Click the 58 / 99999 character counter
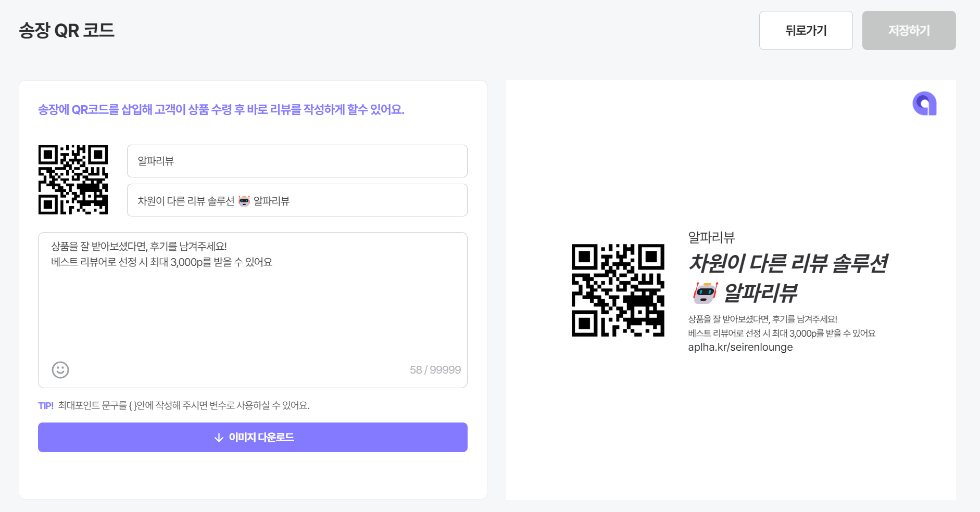This screenshot has height=512, width=980. 435,370
